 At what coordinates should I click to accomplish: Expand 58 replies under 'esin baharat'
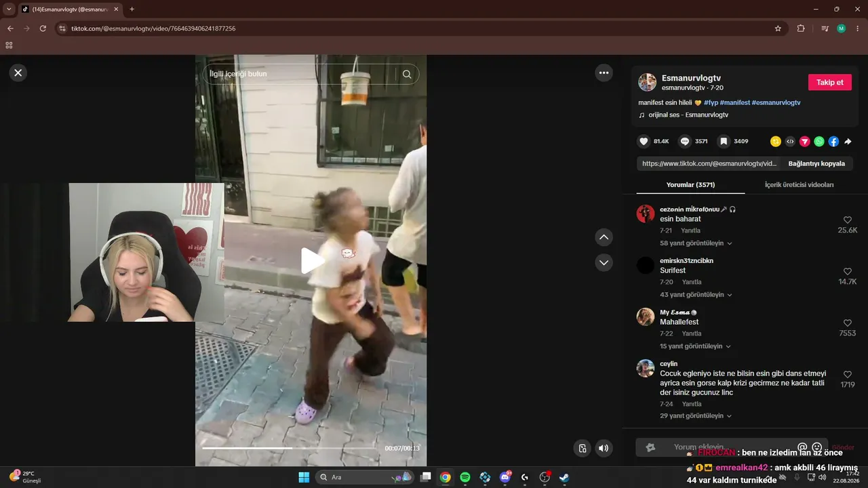click(696, 243)
